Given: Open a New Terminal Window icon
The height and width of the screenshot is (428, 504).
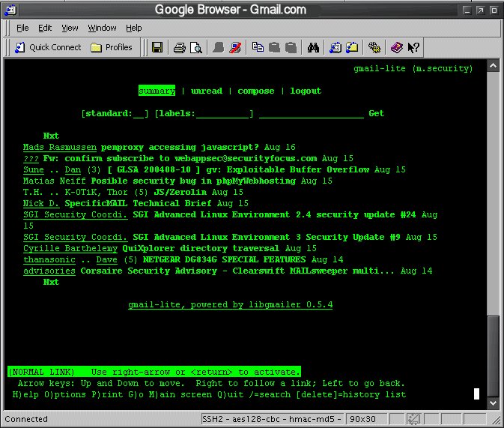Looking at the screenshot, I should [x=336, y=47].
